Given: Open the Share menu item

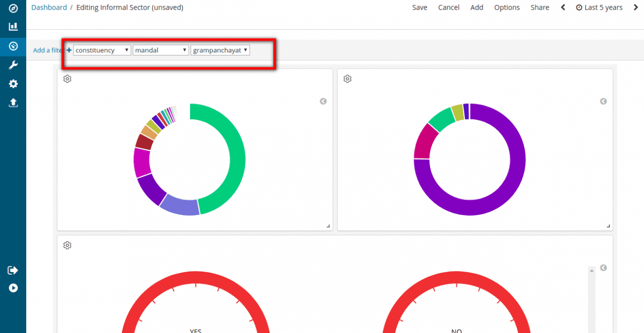Looking at the screenshot, I should (540, 8).
